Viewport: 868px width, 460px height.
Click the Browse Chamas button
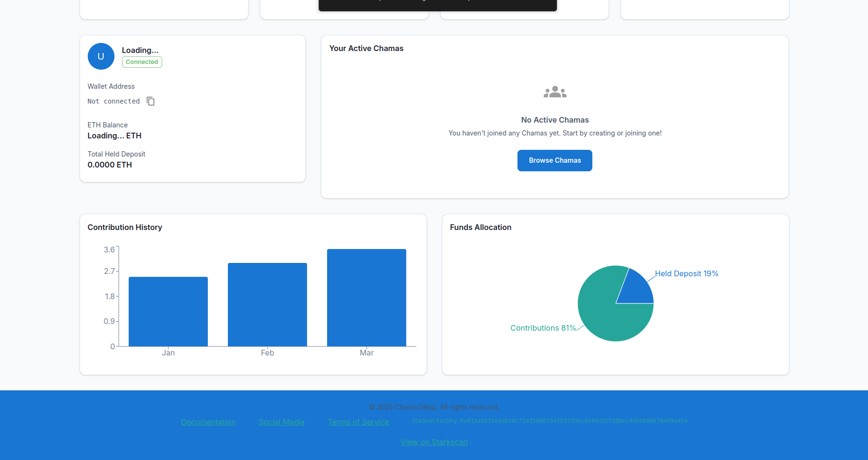click(x=555, y=160)
